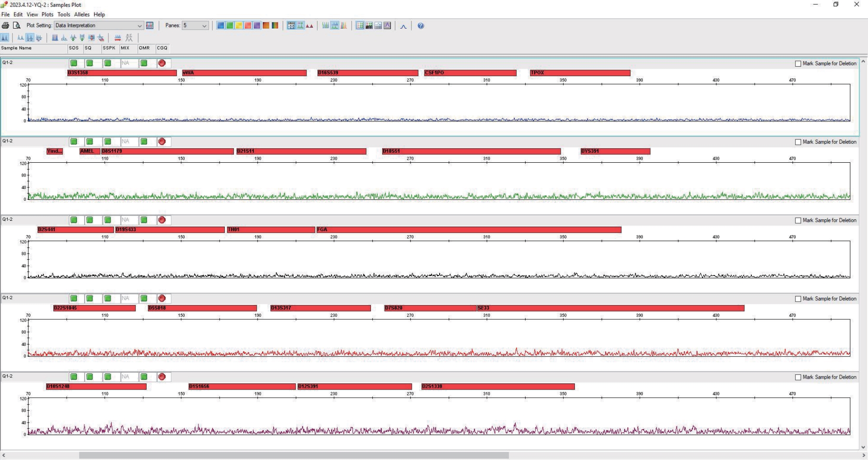Toggle the marker range display icon
The image size is (868, 460).
point(300,26)
